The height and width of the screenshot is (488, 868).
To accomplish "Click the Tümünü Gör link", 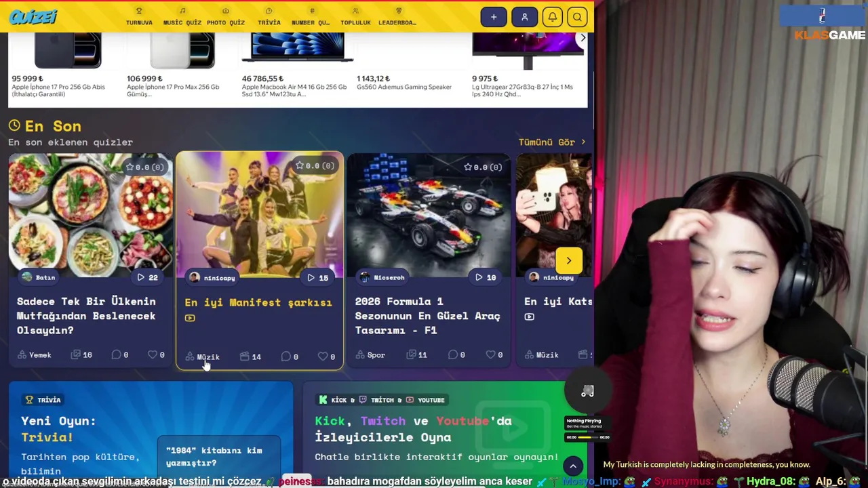I will [x=552, y=142].
